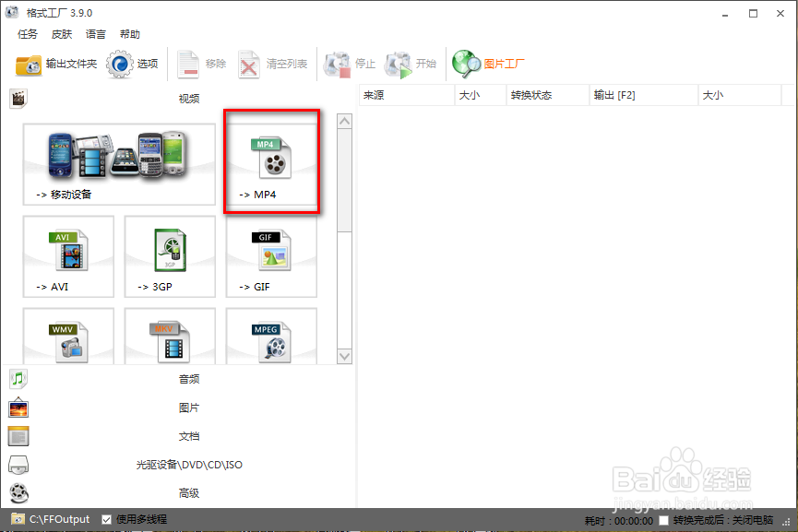
Task: Click the first 大小 column header after 来源
Action: [x=481, y=95]
